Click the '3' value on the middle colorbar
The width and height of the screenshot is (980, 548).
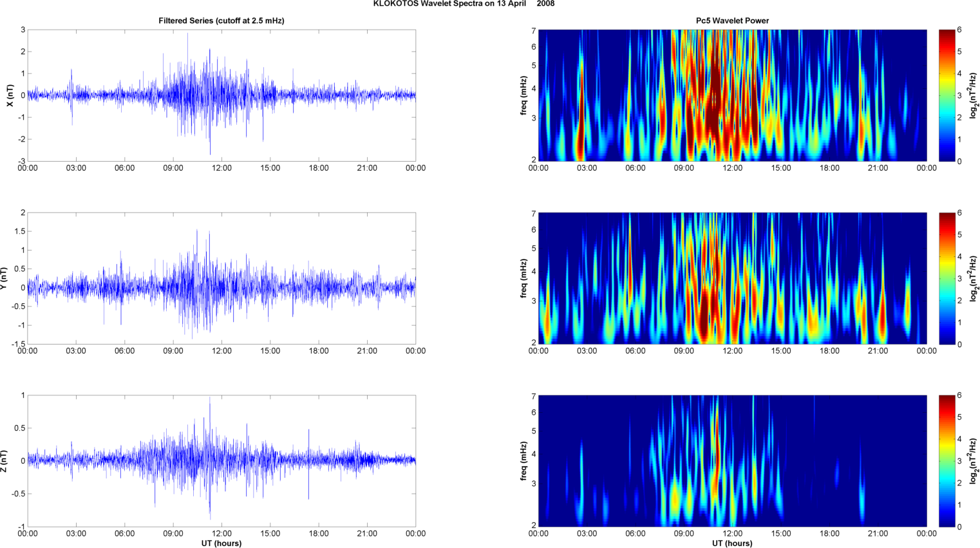(959, 279)
